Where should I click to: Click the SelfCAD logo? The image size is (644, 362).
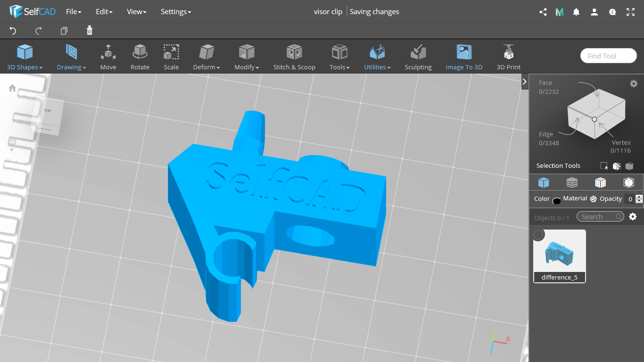tap(33, 11)
